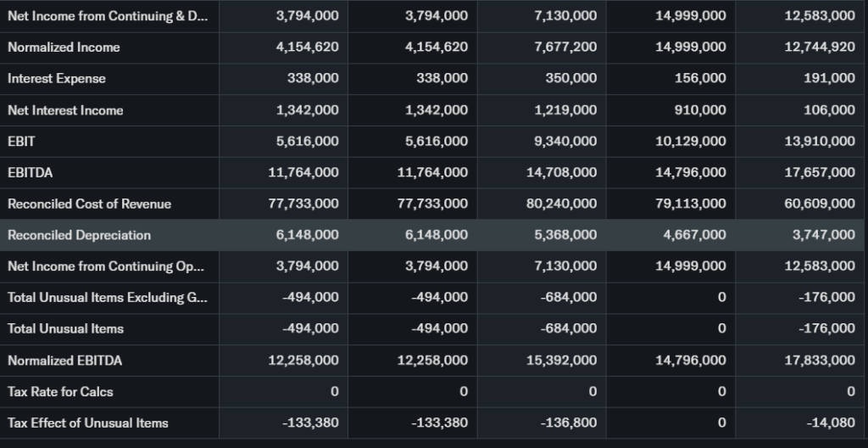The width and height of the screenshot is (868, 448).
Task: Click the Normalized Income row label
Action: point(64,48)
